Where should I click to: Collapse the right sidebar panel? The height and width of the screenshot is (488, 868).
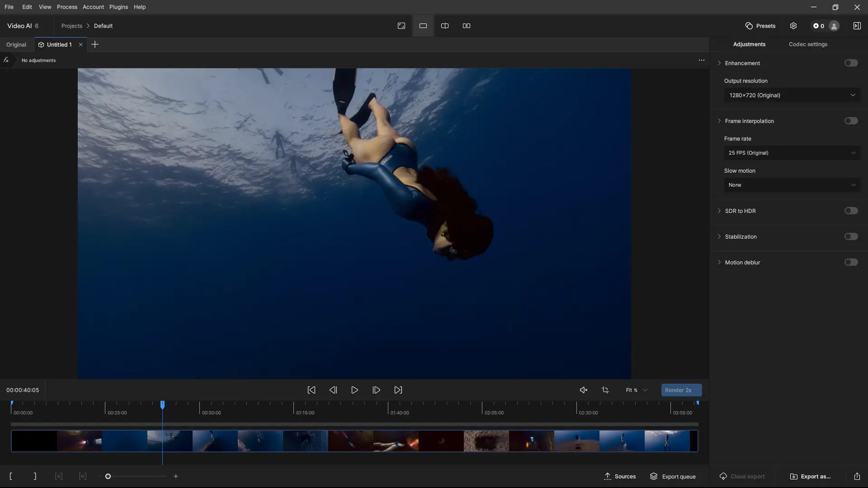click(857, 26)
